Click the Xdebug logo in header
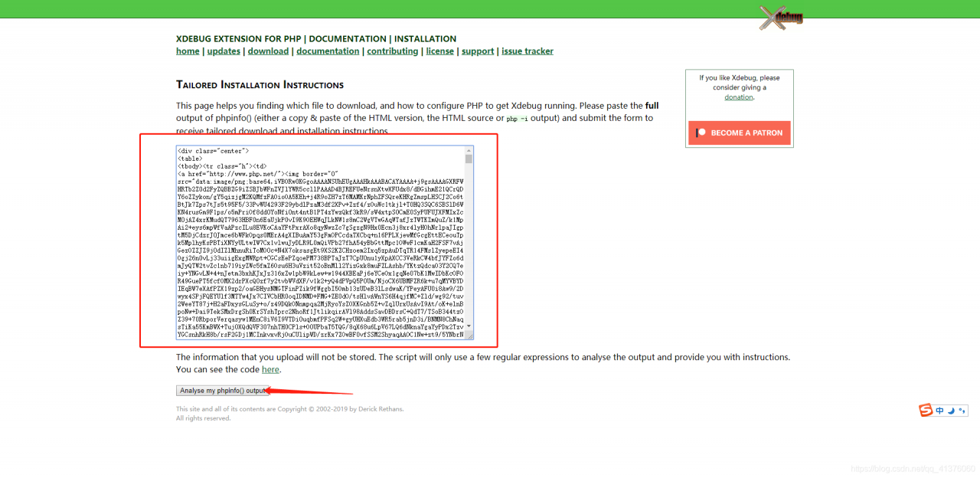The image size is (980, 478). pyautogui.click(x=781, y=18)
